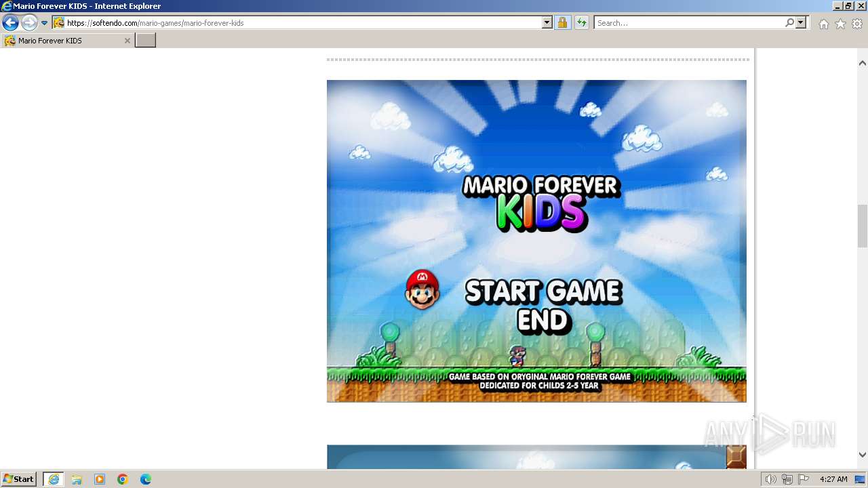
Task: Launch Chrome from the taskbar
Action: coord(123,479)
